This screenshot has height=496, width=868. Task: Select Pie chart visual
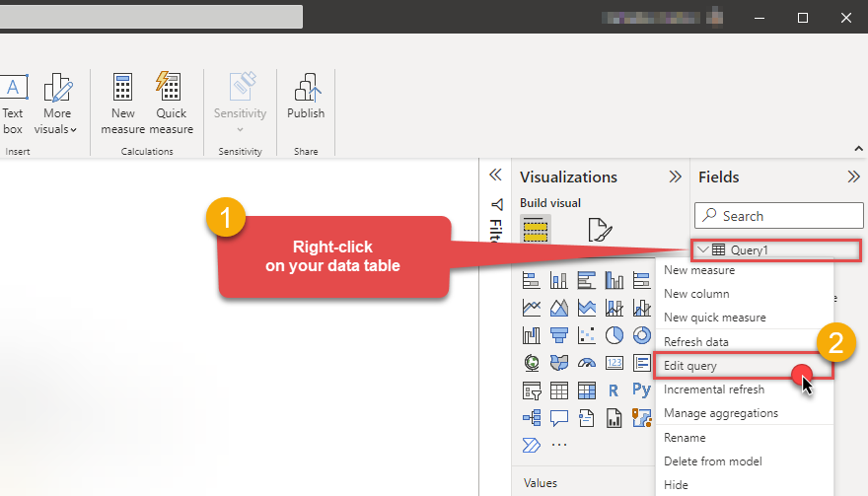tap(615, 335)
